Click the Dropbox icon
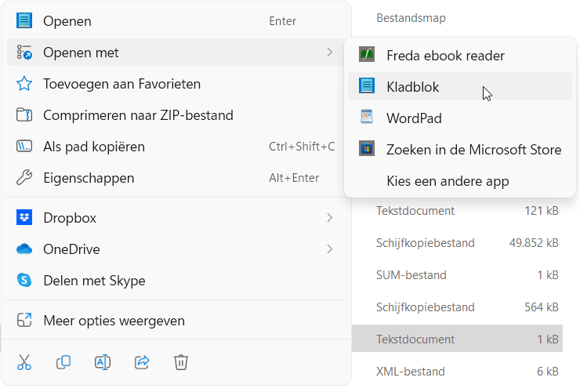This screenshot has height=392, width=580. point(24,218)
